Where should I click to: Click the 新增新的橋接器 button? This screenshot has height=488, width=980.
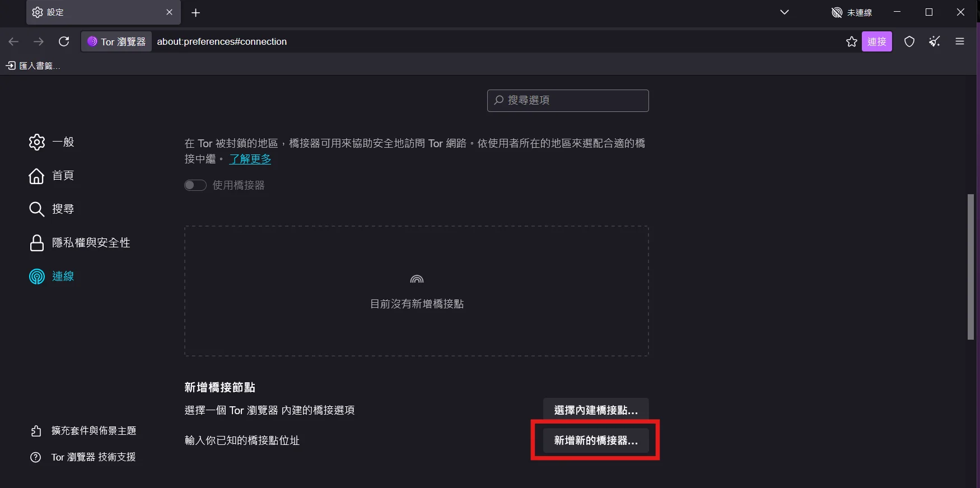pos(595,440)
